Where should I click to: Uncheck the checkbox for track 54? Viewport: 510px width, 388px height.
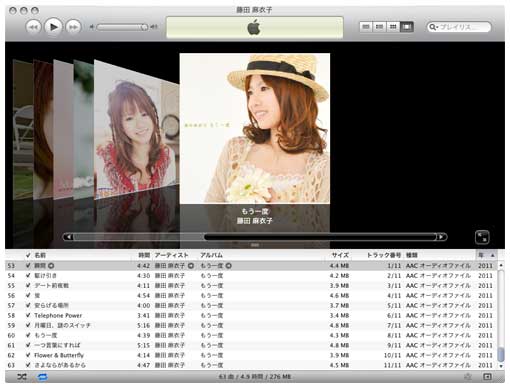[28, 275]
